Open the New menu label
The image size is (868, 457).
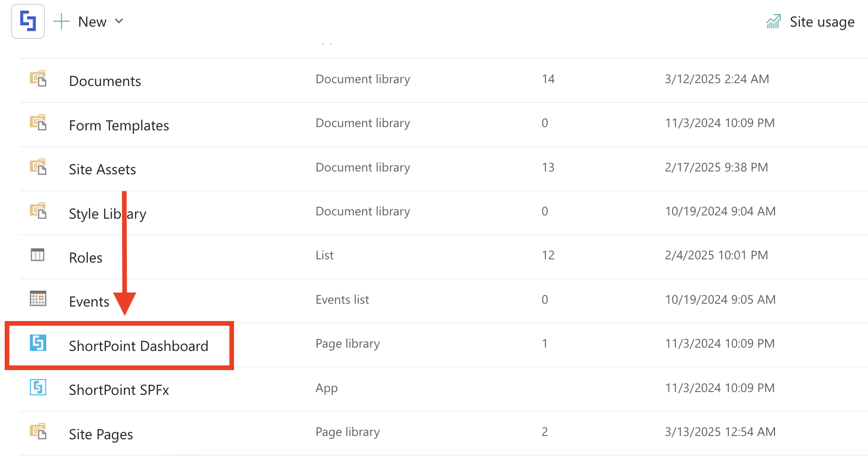tap(92, 21)
